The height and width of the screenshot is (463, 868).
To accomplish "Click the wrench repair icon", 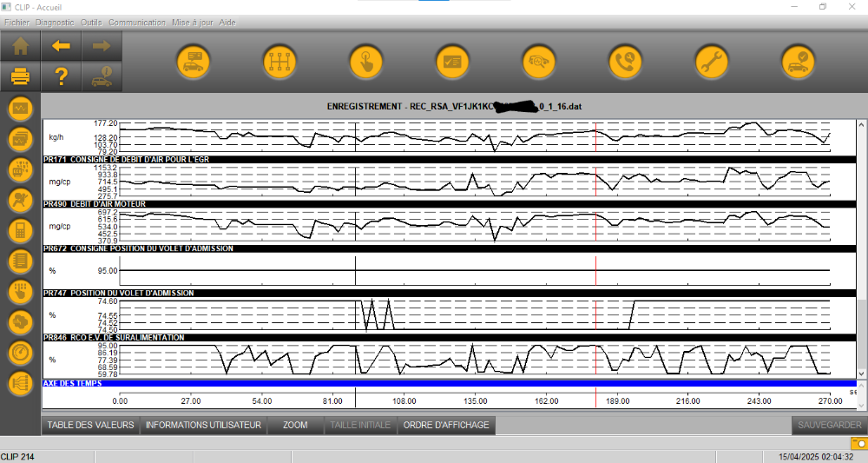I will [x=712, y=62].
